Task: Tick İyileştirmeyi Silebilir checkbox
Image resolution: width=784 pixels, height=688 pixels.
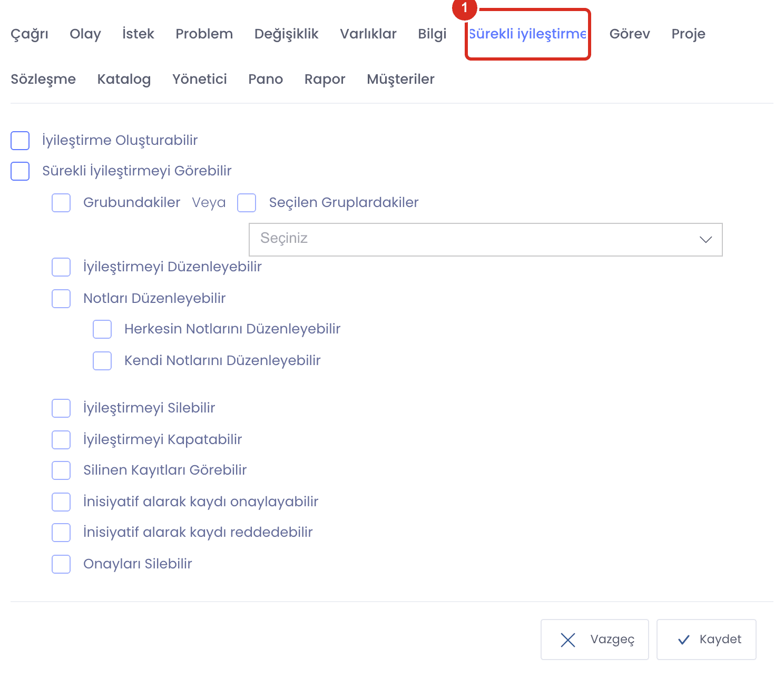Action: point(61,408)
